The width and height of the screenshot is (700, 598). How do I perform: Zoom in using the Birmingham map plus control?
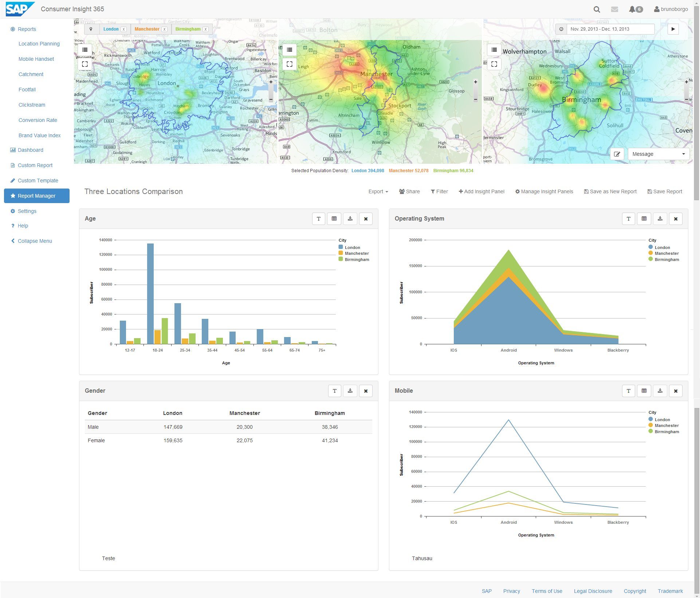click(x=686, y=82)
